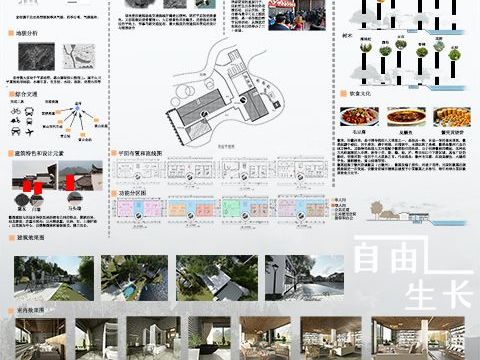Click the orange marker beside 室内效果图
Image resolution: width=480 pixels, height=360 pixels.
tap(11, 310)
